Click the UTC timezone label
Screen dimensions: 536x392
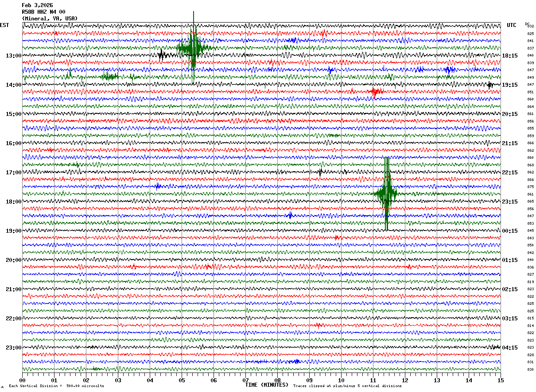[511, 25]
